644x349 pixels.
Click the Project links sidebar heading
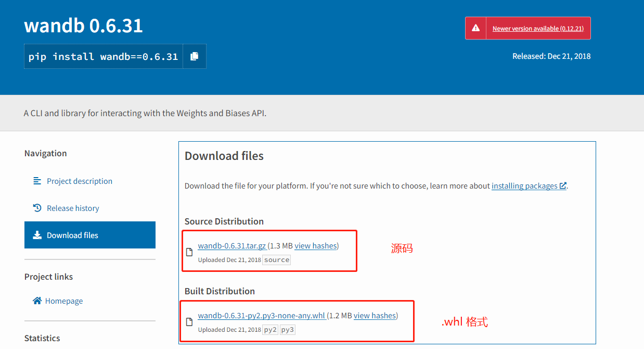[48, 277]
